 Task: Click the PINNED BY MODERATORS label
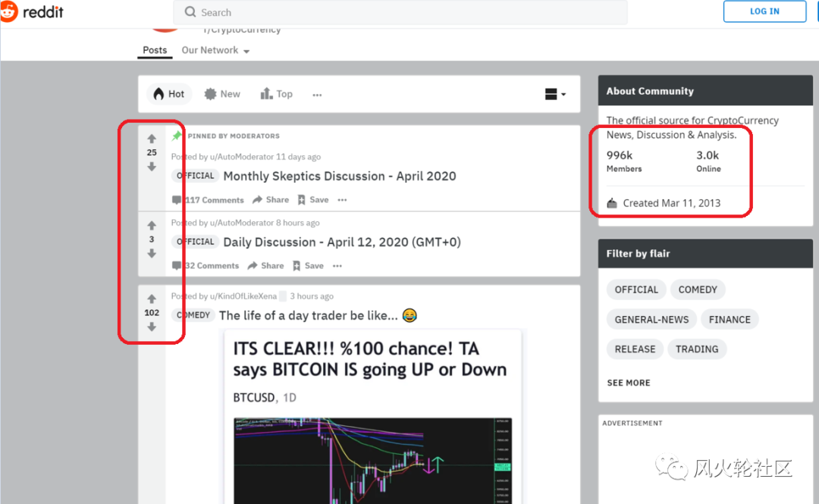coord(234,136)
